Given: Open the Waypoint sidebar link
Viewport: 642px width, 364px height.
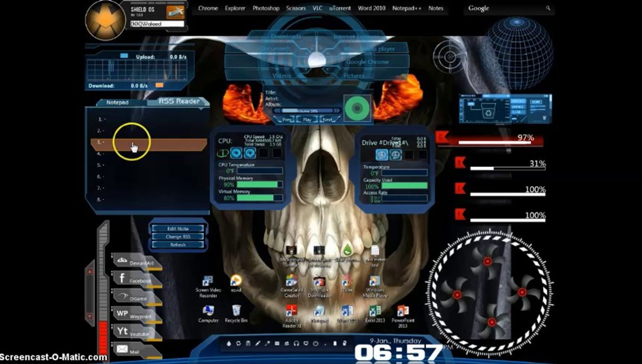Looking at the screenshot, I should [x=136, y=315].
